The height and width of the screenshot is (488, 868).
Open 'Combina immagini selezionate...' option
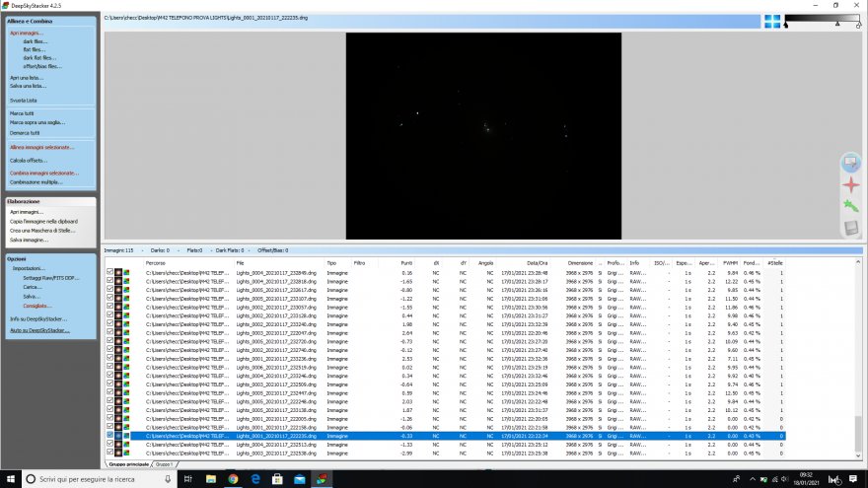point(42,173)
